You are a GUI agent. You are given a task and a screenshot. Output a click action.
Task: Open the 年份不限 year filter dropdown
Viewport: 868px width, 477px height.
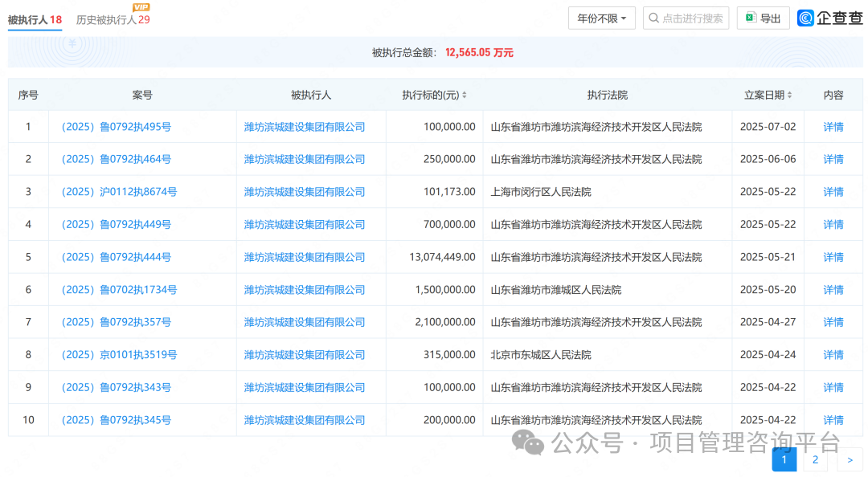(x=601, y=18)
